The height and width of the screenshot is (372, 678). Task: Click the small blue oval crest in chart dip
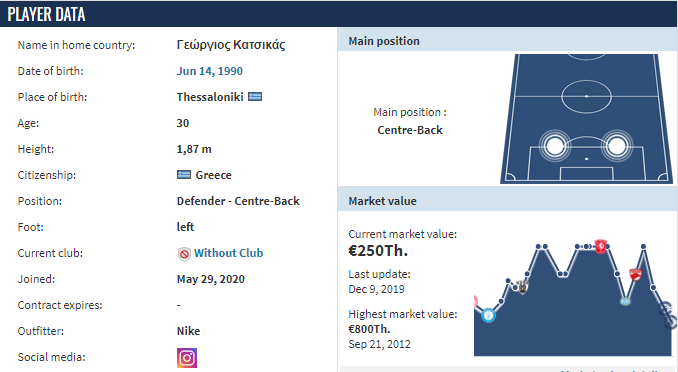click(x=625, y=301)
